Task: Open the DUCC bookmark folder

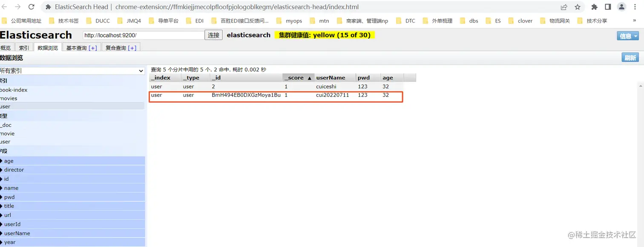Action: [x=98, y=20]
